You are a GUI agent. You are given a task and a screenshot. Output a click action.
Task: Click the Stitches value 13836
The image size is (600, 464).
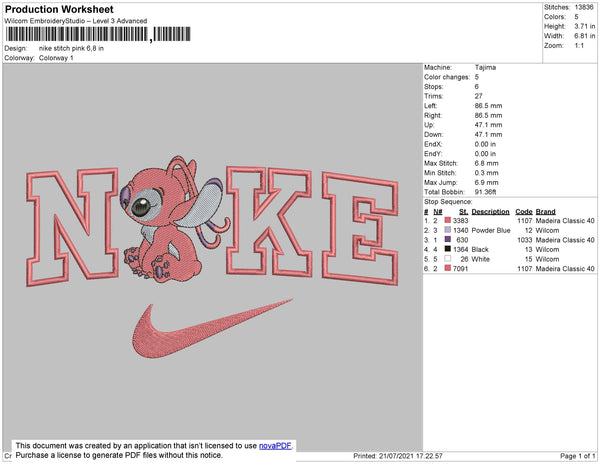pos(584,7)
